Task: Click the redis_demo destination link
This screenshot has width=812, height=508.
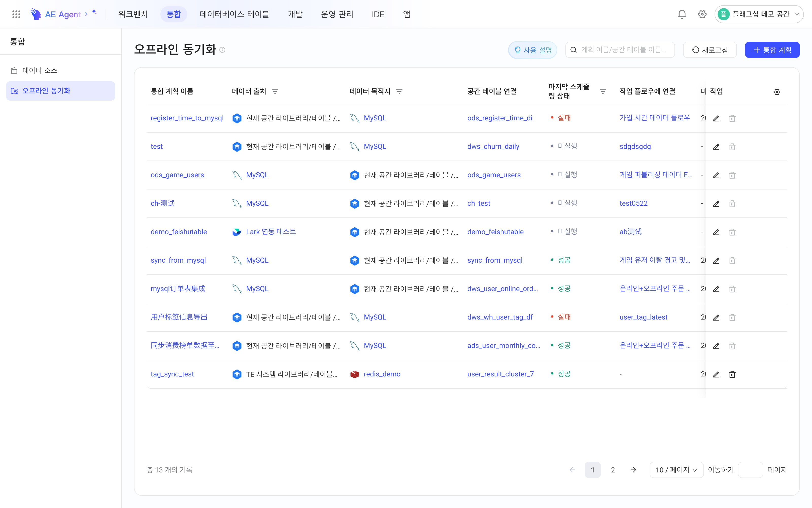Action: tap(382, 374)
